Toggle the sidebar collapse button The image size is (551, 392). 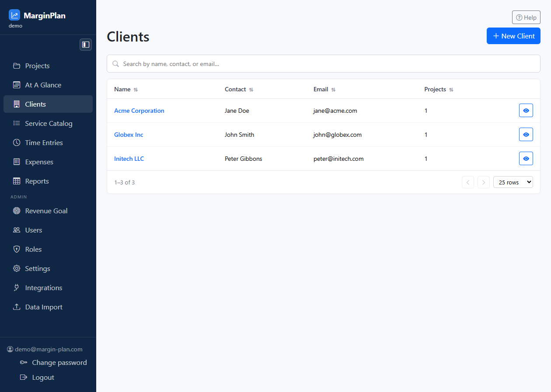86,45
